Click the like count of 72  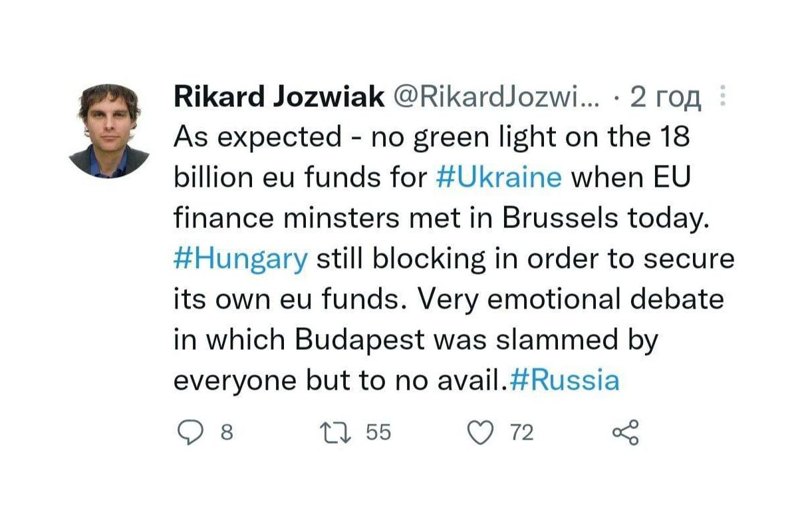pyautogui.click(x=522, y=434)
